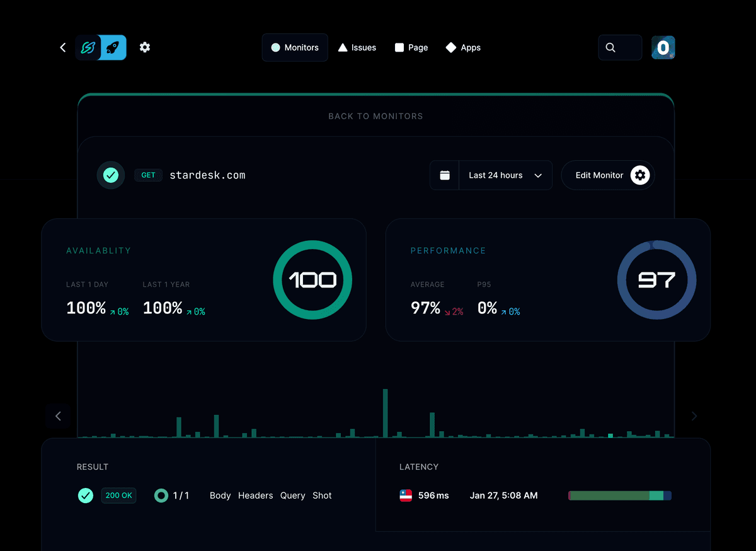
Task: Open the search magnifier
Action: click(610, 47)
